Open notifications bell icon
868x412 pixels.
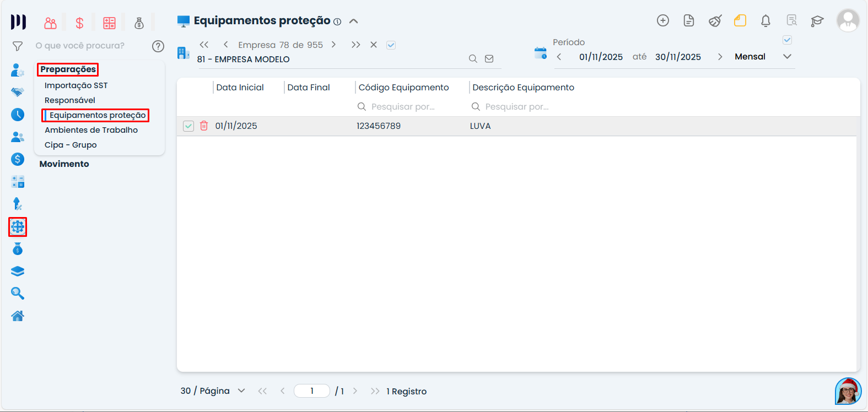pos(765,21)
